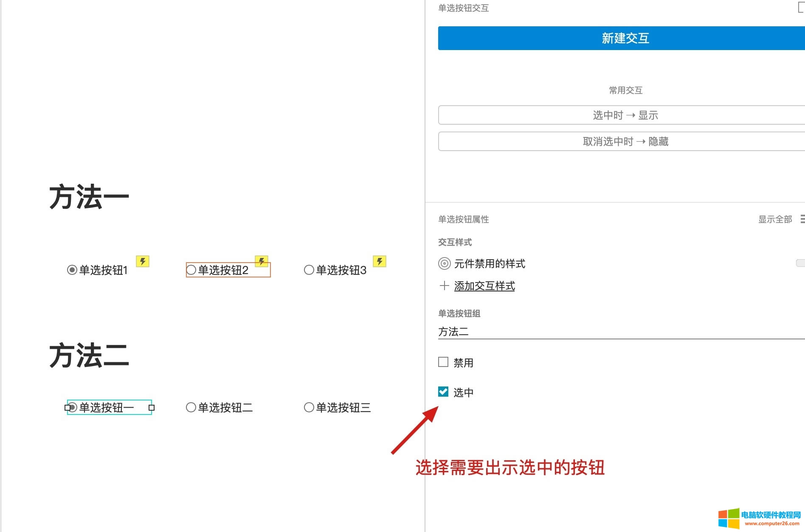The image size is (805, 532).
Task: Enable the 禁用 checkbox
Action: click(x=443, y=362)
